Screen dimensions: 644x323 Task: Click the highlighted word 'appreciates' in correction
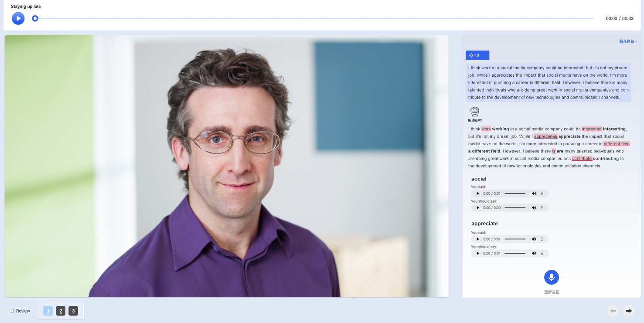pos(545,136)
